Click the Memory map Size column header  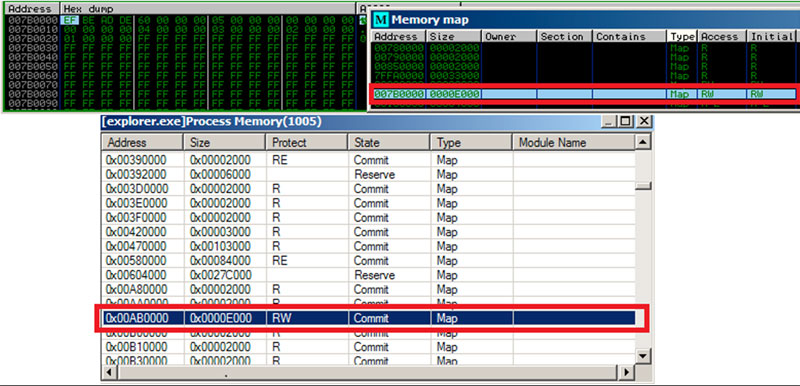[454, 37]
